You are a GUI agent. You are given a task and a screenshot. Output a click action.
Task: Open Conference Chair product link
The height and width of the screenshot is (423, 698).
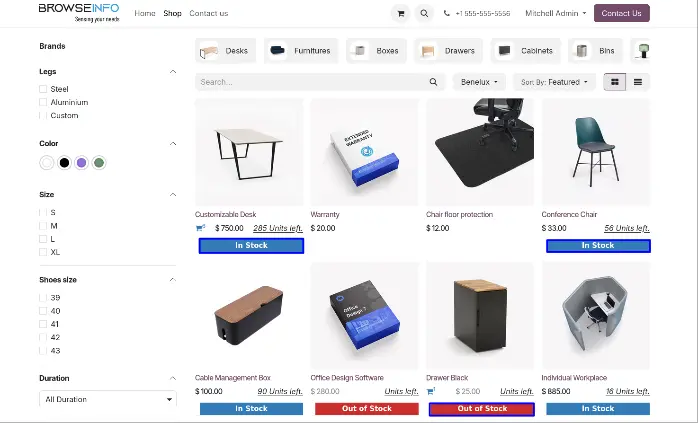coord(569,215)
